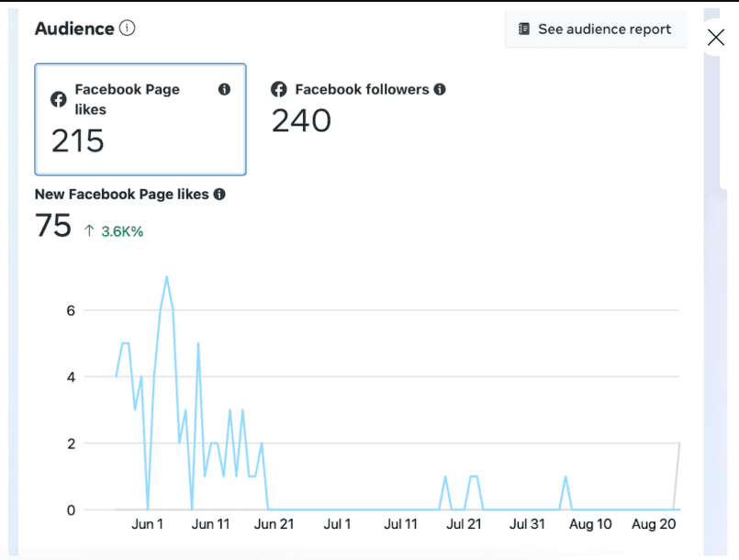739x560 pixels.
Task: Click the highest chart peak near Jun 4
Action: (x=166, y=277)
